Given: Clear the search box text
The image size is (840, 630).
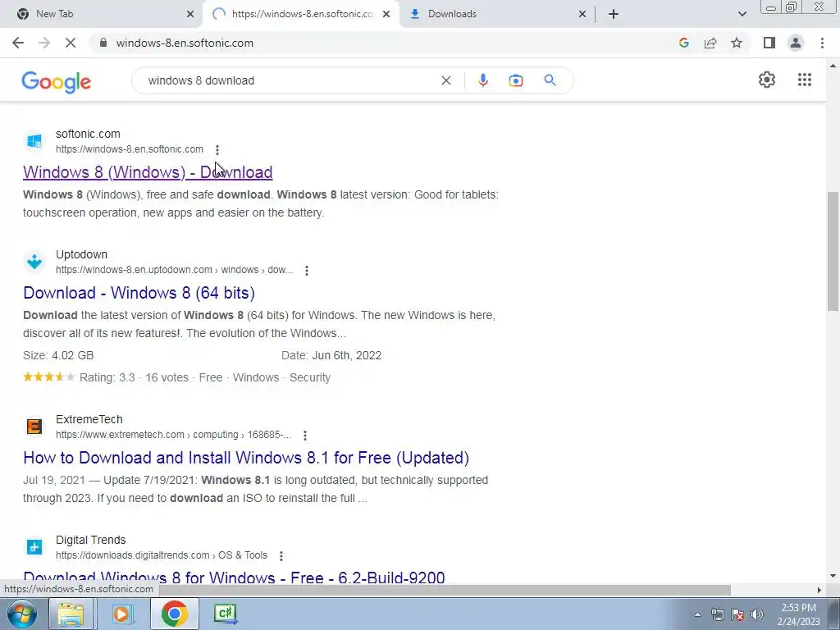Looking at the screenshot, I should tap(445, 80).
